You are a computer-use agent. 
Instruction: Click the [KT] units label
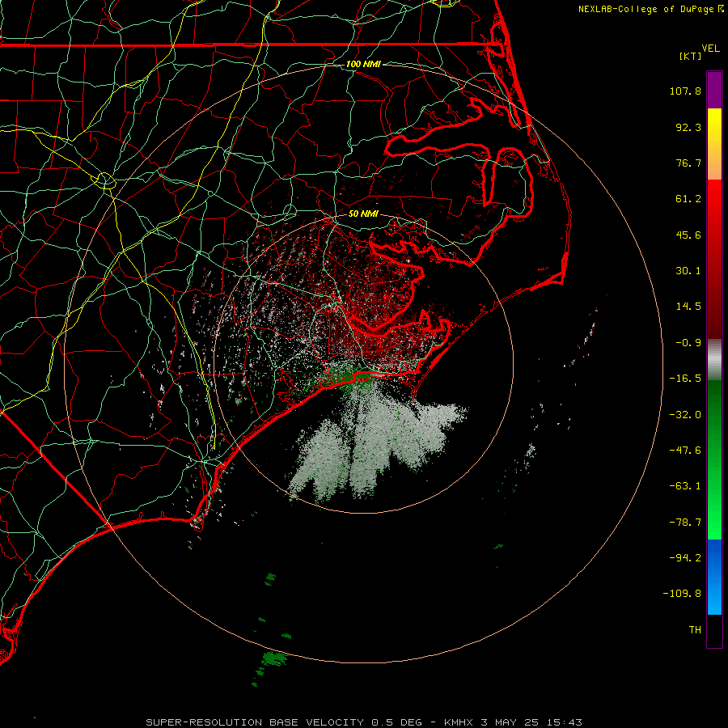point(691,56)
